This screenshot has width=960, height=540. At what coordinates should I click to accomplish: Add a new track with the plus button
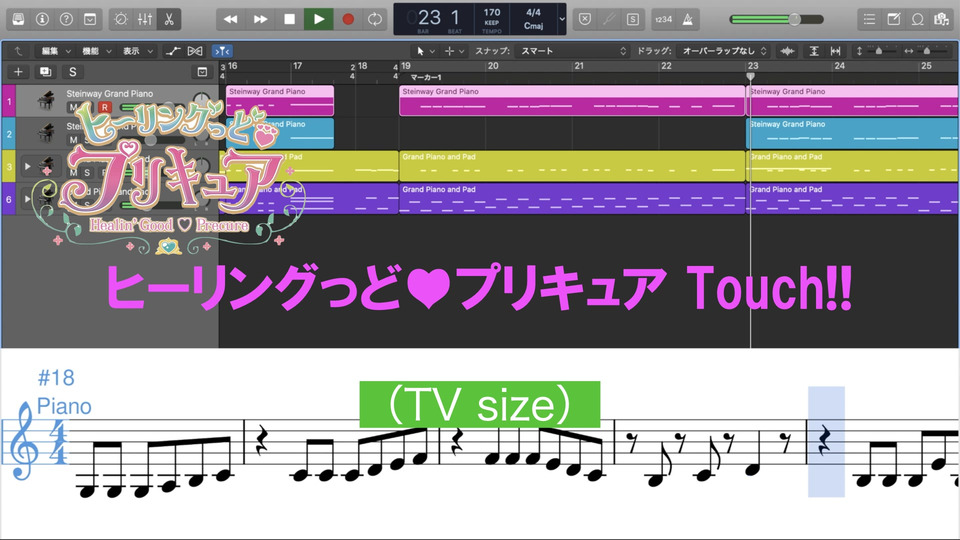pos(18,72)
